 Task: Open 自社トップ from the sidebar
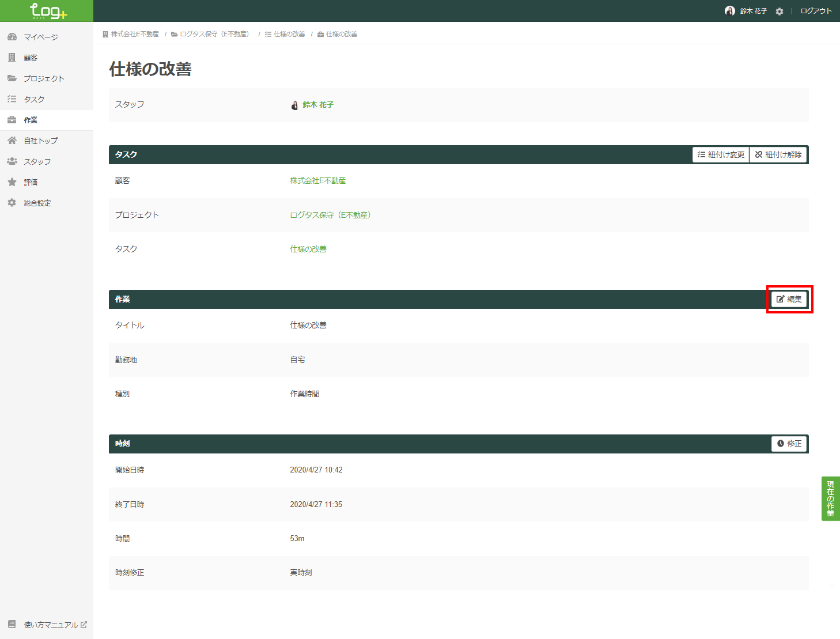pos(40,141)
